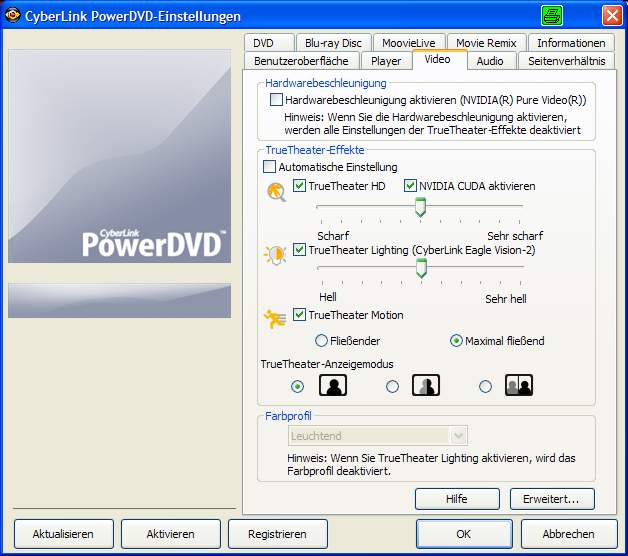Uncheck NVIDIA CUDA aktivieren
628x556 pixels.
[x=410, y=185]
